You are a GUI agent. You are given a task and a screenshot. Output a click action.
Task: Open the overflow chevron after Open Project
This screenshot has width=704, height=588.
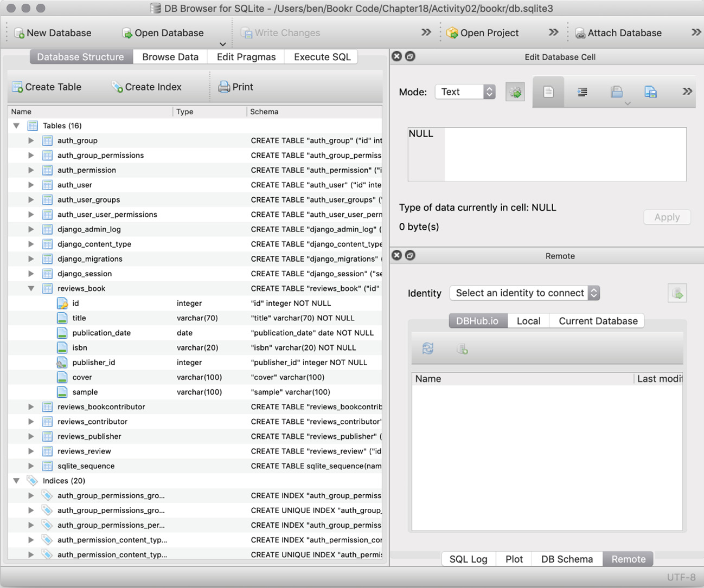pyautogui.click(x=553, y=33)
